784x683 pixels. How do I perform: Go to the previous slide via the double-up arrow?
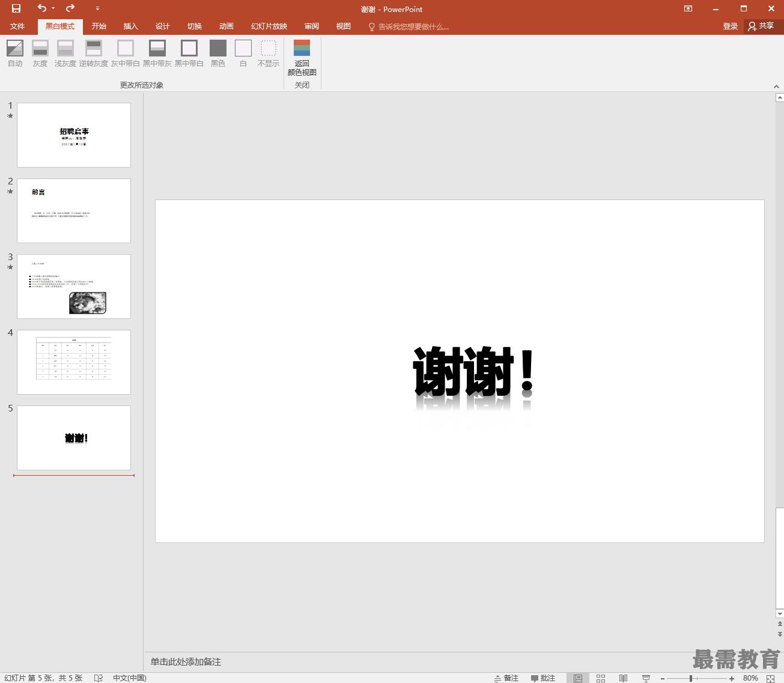tap(780, 625)
